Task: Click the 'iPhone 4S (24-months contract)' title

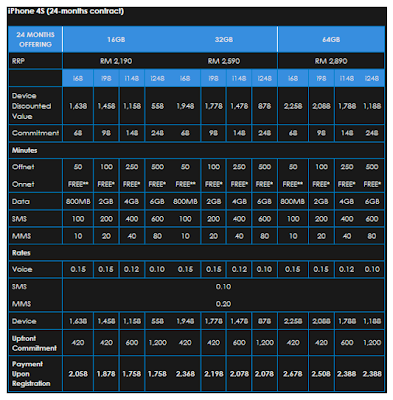Action: point(66,11)
